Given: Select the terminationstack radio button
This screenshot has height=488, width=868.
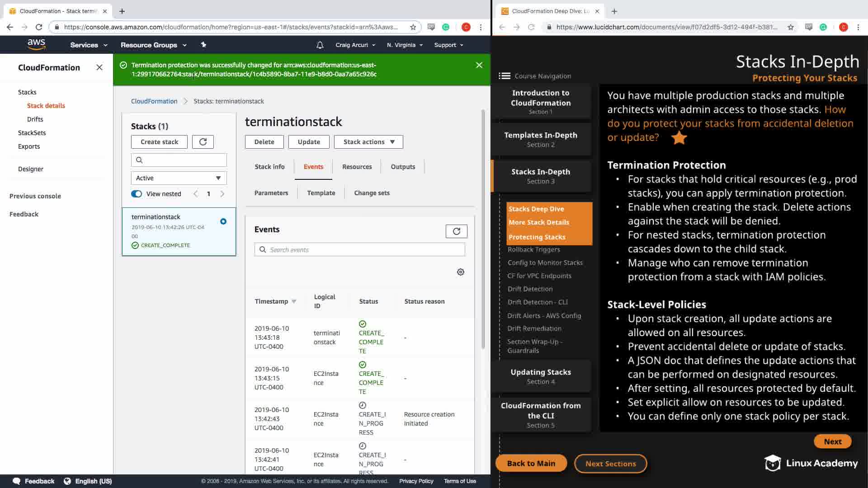Looking at the screenshot, I should [x=223, y=221].
